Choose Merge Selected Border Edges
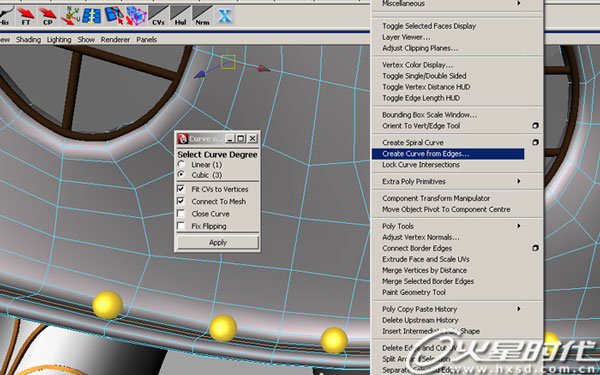 pyautogui.click(x=428, y=281)
